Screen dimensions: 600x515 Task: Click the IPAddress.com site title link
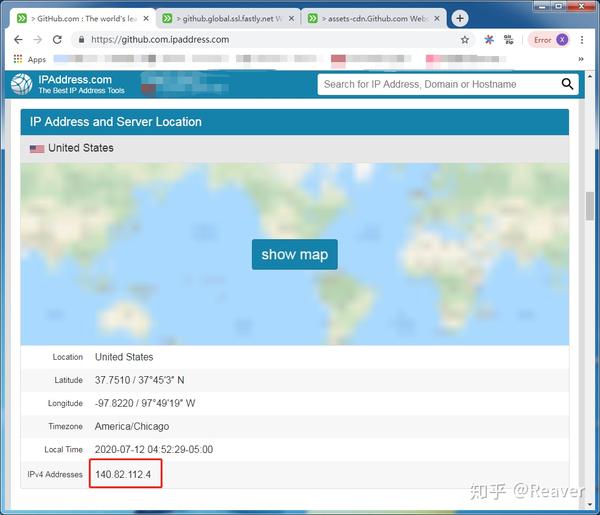(75, 80)
